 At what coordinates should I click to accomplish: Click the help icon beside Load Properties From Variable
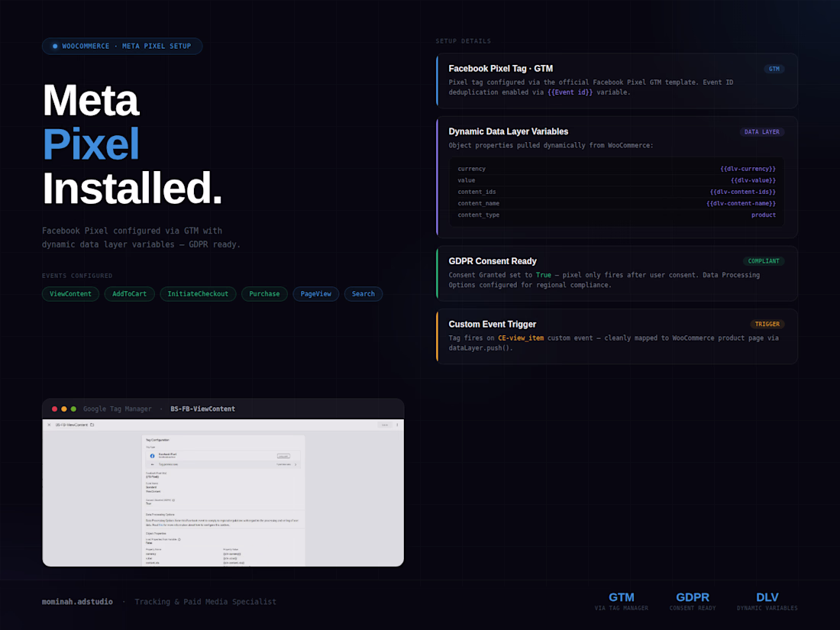click(179, 539)
